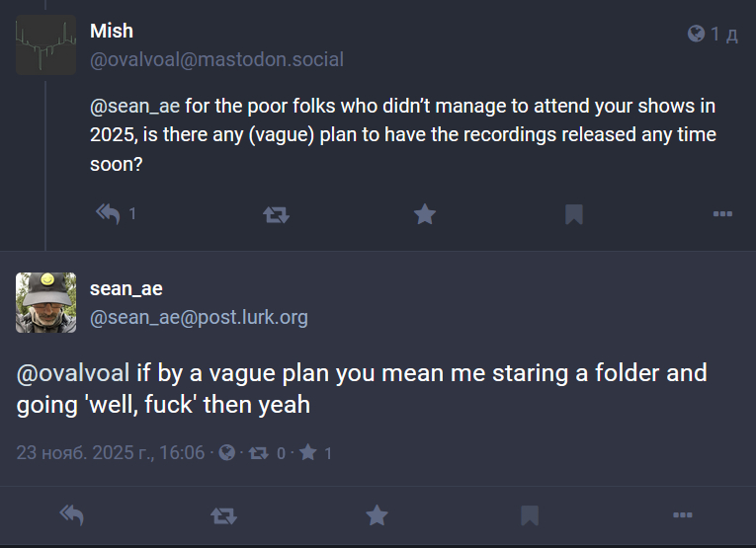Boost Mish's post about recordings
The width and height of the screenshot is (756, 548).
tap(277, 213)
